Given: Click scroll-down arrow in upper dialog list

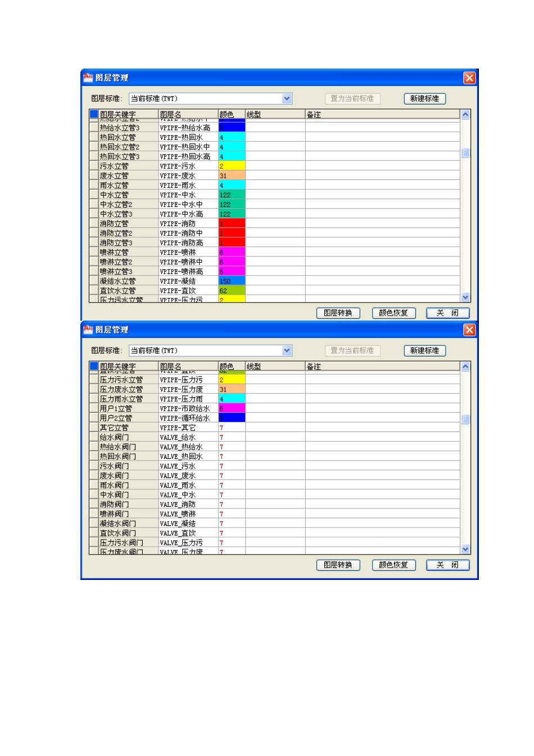Looking at the screenshot, I should [x=465, y=297].
